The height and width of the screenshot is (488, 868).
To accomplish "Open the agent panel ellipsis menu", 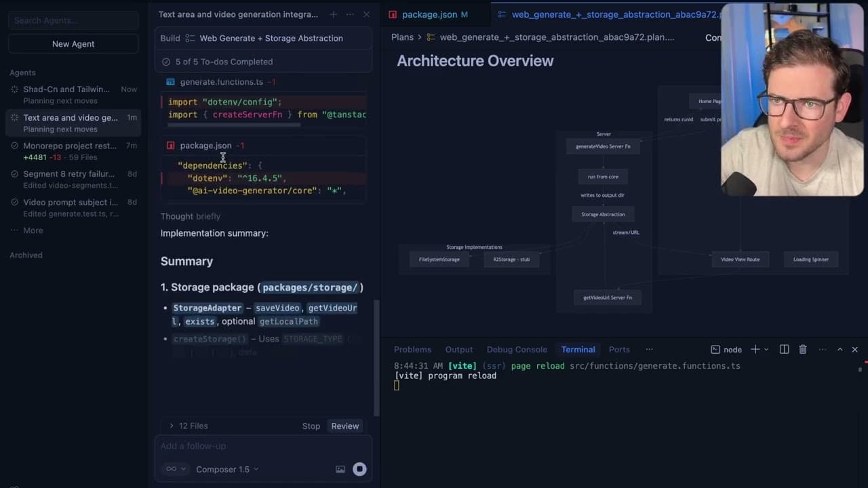I will pyautogui.click(x=350, y=14).
